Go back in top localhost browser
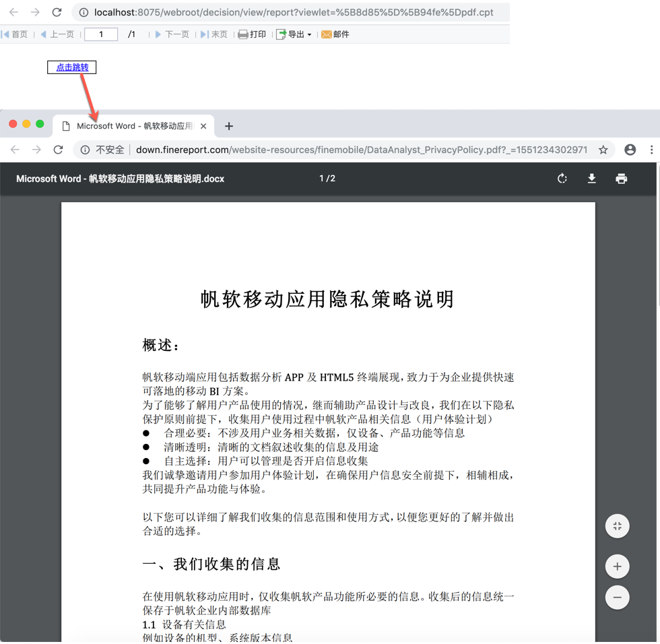This screenshot has width=660, height=644. [14, 12]
